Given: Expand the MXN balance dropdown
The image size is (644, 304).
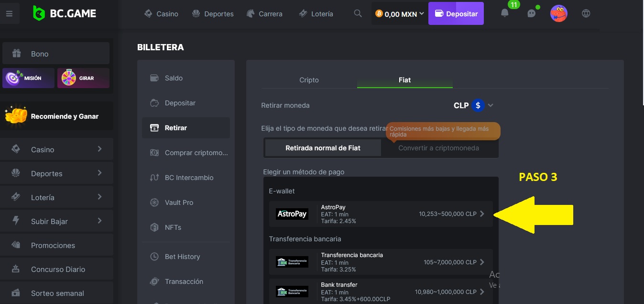Looking at the screenshot, I should coord(400,14).
